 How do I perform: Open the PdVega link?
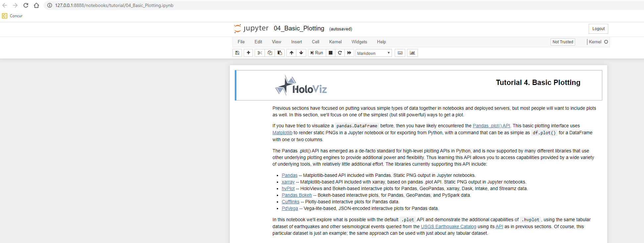(x=290, y=208)
